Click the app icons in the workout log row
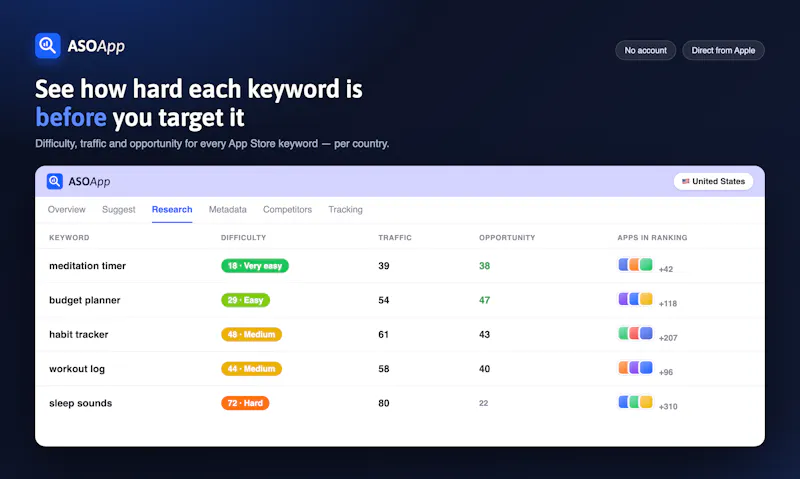 (635, 367)
